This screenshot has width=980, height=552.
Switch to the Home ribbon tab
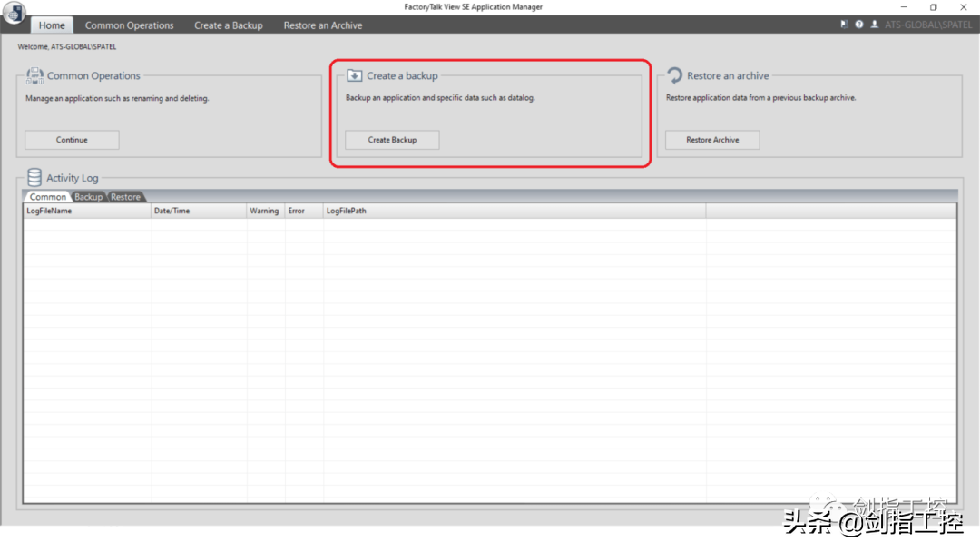(52, 25)
